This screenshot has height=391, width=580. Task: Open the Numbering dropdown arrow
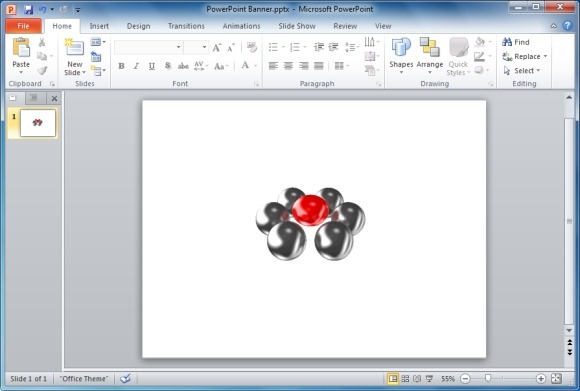pos(305,47)
